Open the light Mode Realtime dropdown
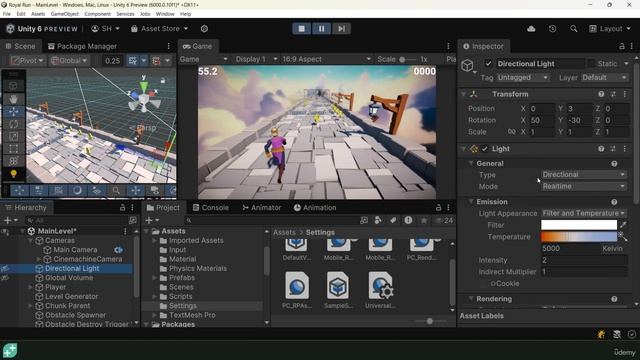This screenshot has height=360, width=640. (x=584, y=187)
